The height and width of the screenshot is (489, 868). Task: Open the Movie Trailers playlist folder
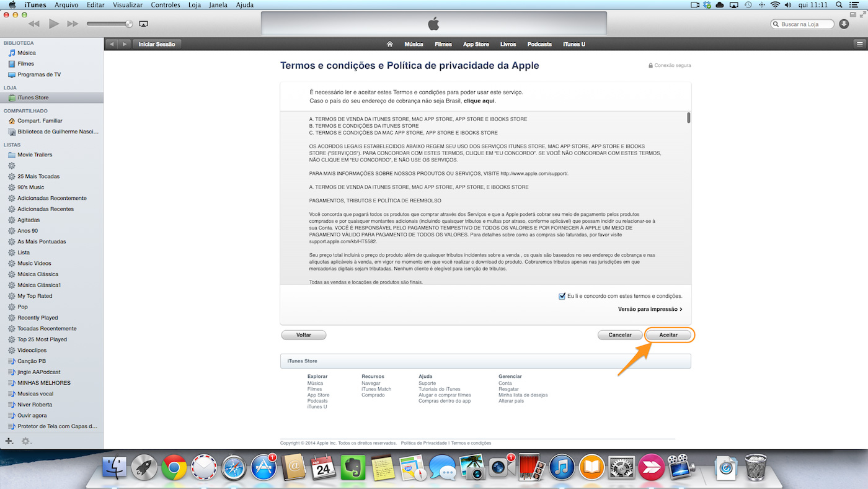51,155
